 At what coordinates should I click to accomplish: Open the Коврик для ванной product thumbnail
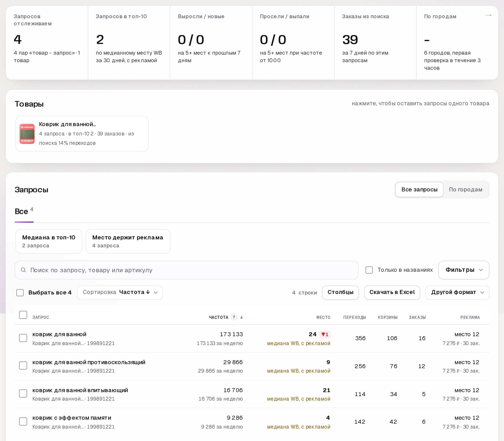tap(27, 134)
